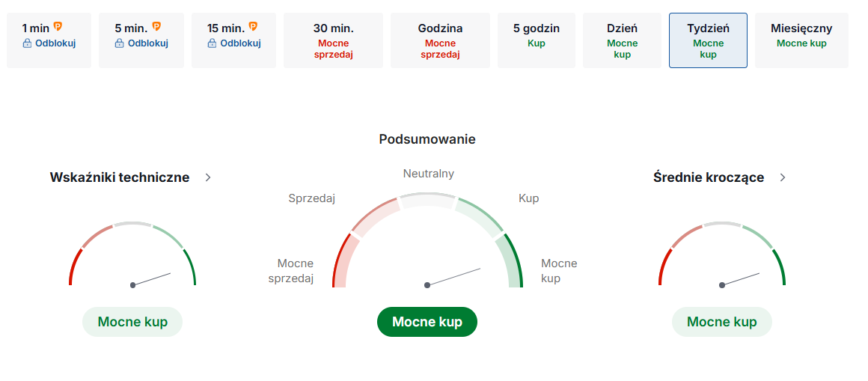Click the premium badge icon on 1 min
868x381 pixels.
(58, 27)
